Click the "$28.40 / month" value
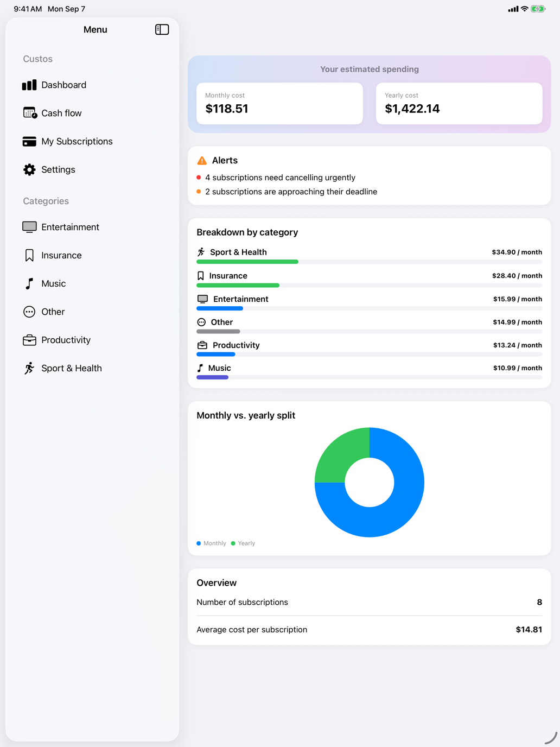The height and width of the screenshot is (747, 560). (517, 276)
